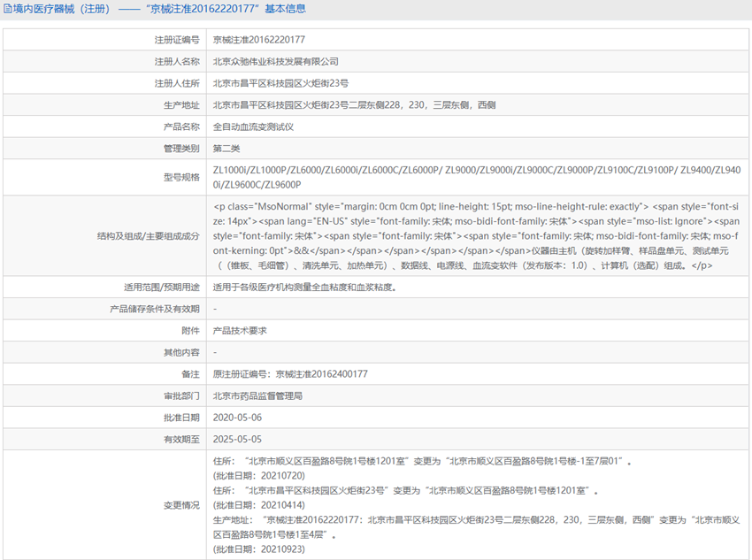This screenshot has height=560, width=752.
Task: Click the company name 北京众驰伟业科技发展有限公司
Action: click(x=275, y=62)
